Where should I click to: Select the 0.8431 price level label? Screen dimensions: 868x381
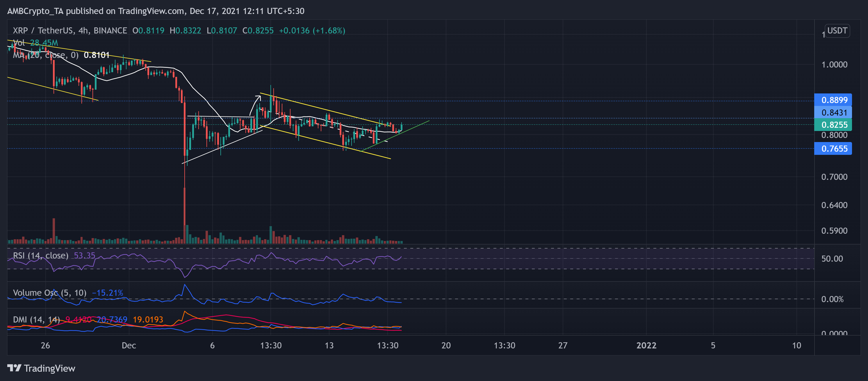pos(833,112)
